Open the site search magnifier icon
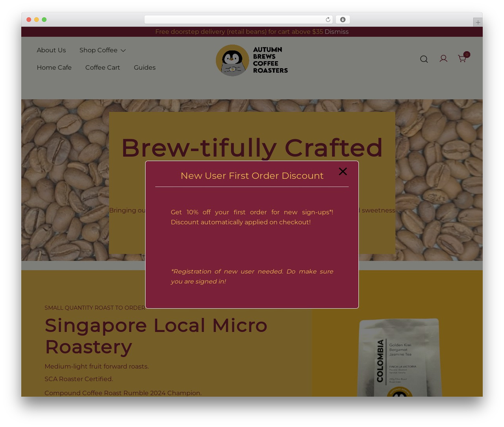The image size is (504, 427). (424, 59)
